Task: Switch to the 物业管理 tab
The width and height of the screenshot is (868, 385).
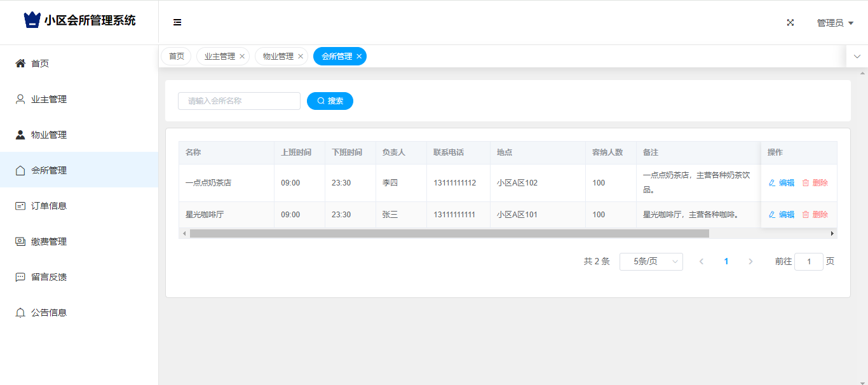Action: click(x=278, y=57)
